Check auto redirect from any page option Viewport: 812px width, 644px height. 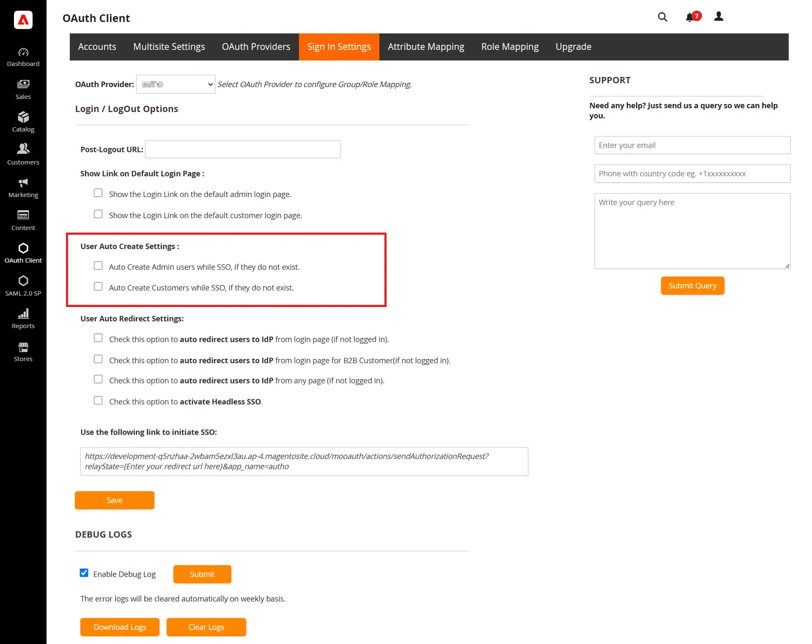point(98,380)
